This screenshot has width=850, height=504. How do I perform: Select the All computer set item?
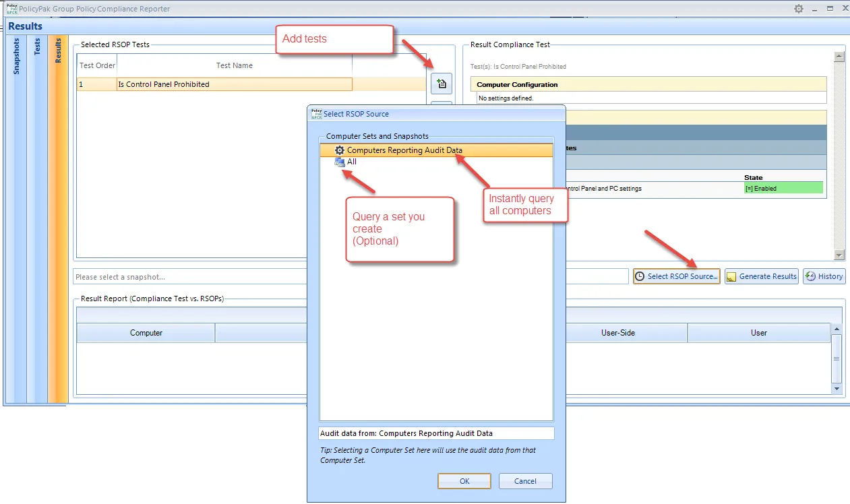click(352, 162)
